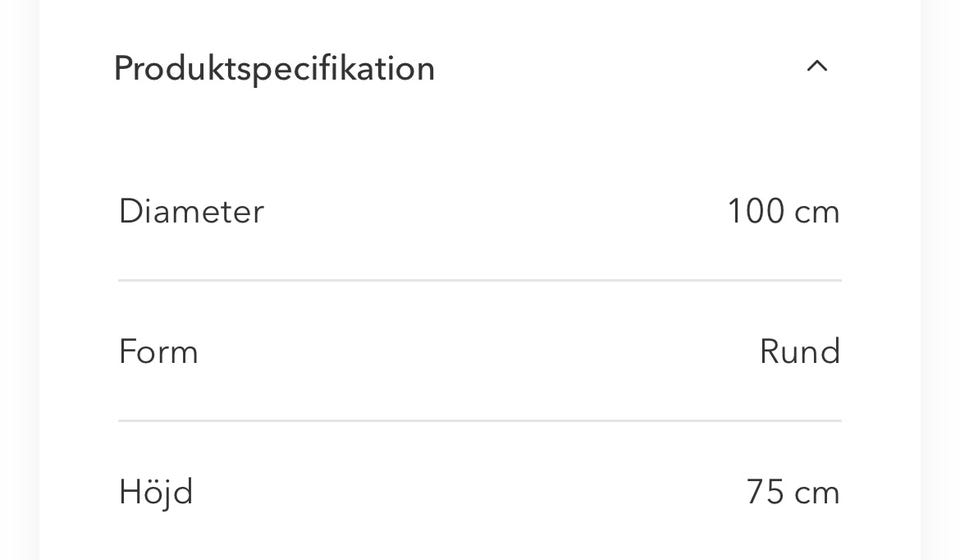Viewport: 960px width, 560px height.
Task: Select the Diameter label
Action: 191,212
